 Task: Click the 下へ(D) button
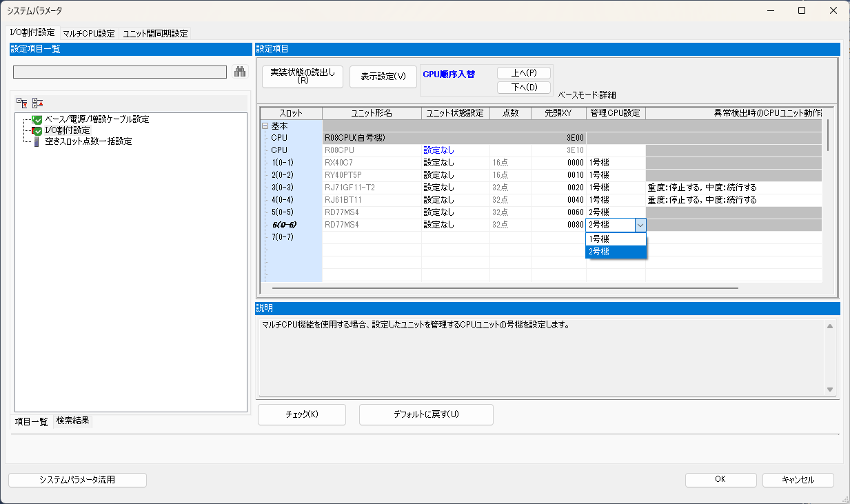pos(523,88)
